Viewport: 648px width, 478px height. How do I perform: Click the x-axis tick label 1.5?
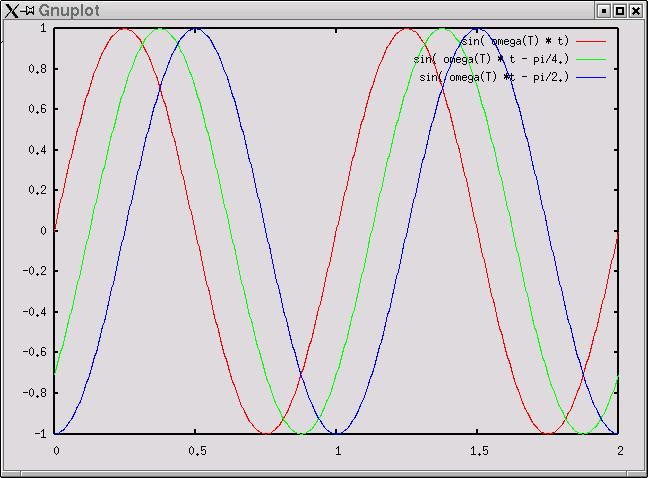(479, 451)
